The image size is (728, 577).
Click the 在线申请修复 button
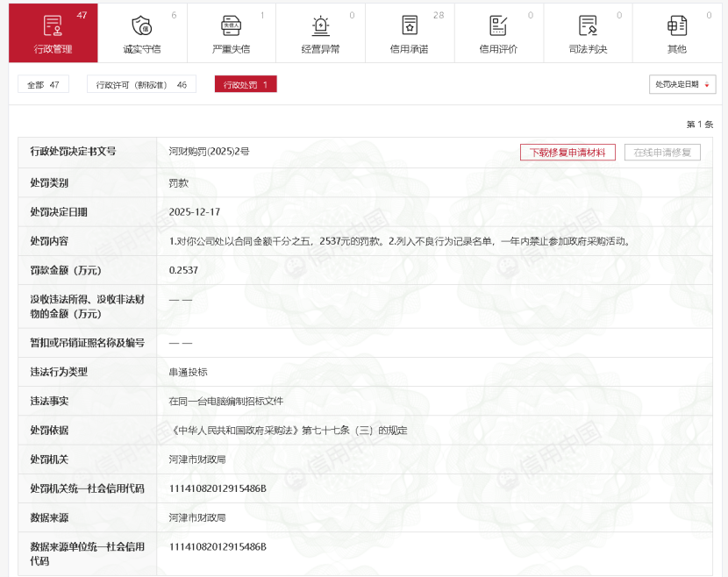point(662,153)
